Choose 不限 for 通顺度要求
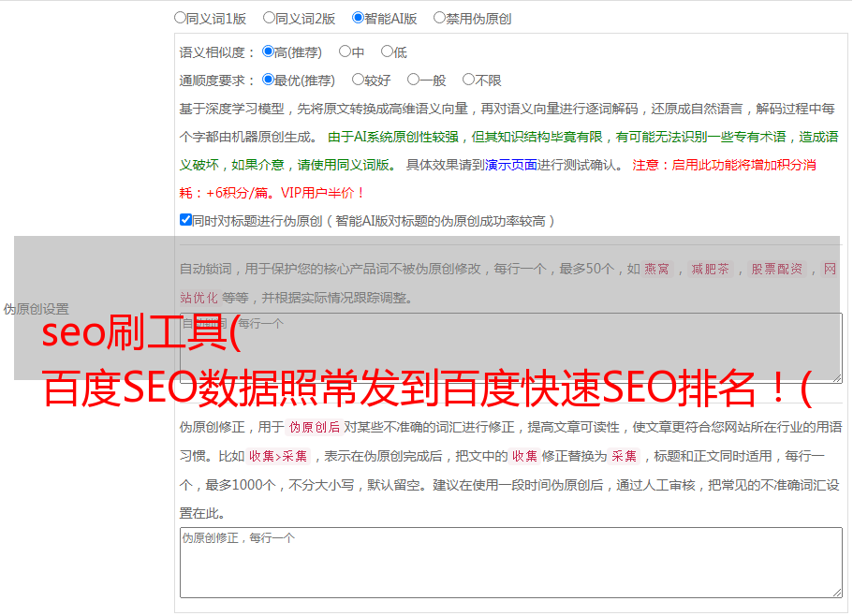 [468, 80]
